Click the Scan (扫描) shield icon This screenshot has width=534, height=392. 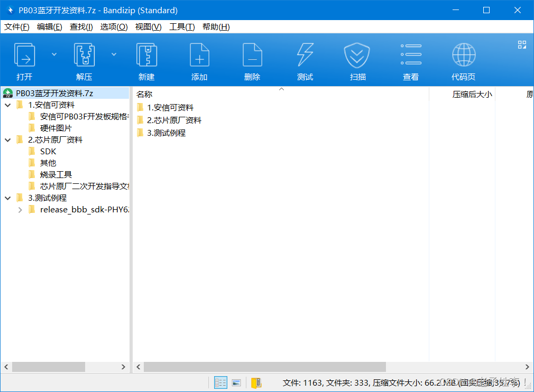357,55
